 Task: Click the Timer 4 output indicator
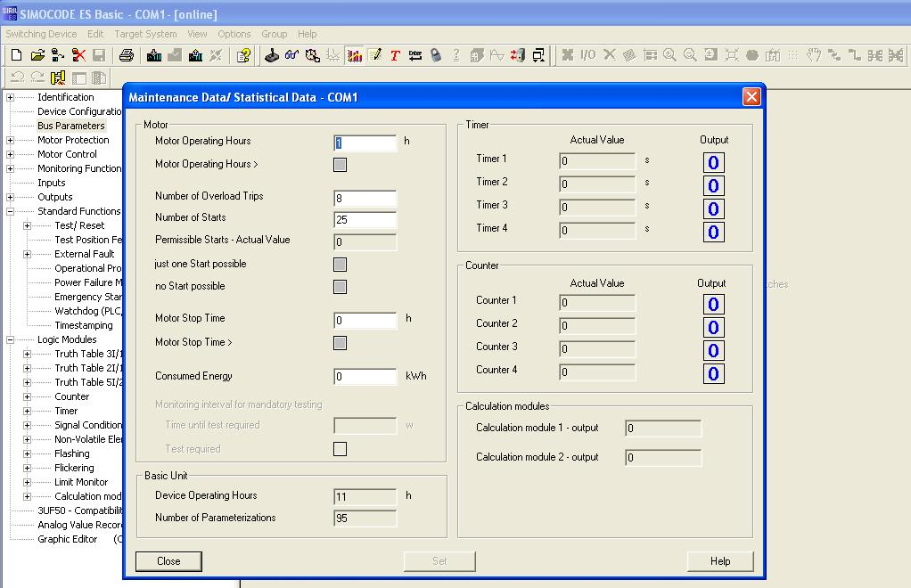(713, 233)
